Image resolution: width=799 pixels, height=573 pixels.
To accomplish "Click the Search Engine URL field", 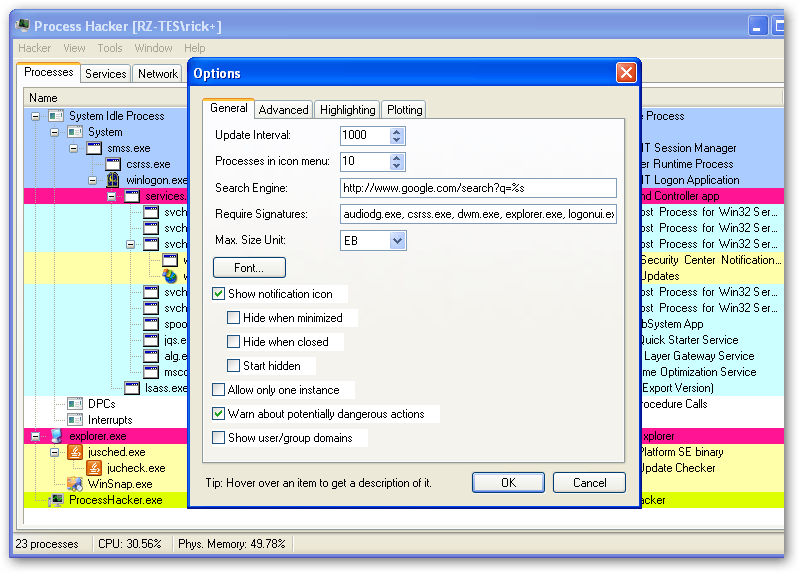I will tap(478, 188).
